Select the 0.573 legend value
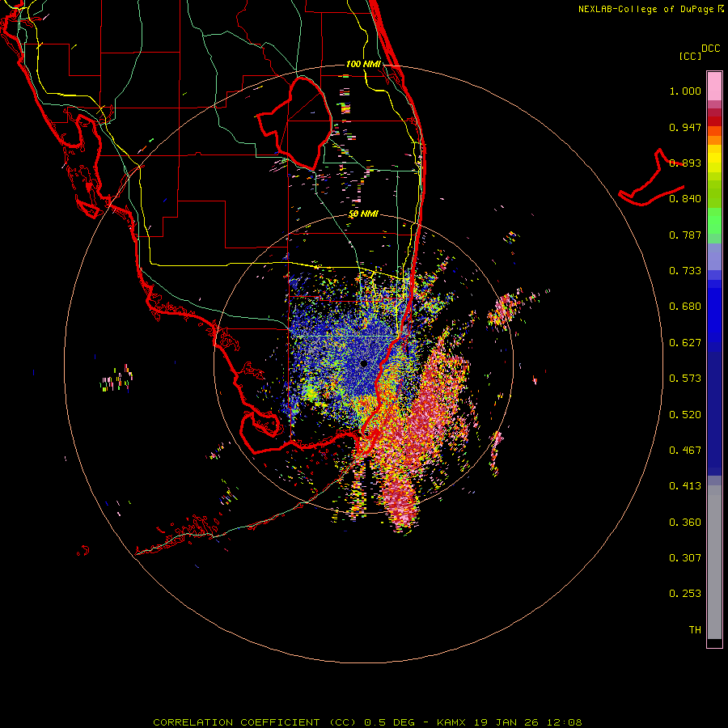 (x=685, y=379)
